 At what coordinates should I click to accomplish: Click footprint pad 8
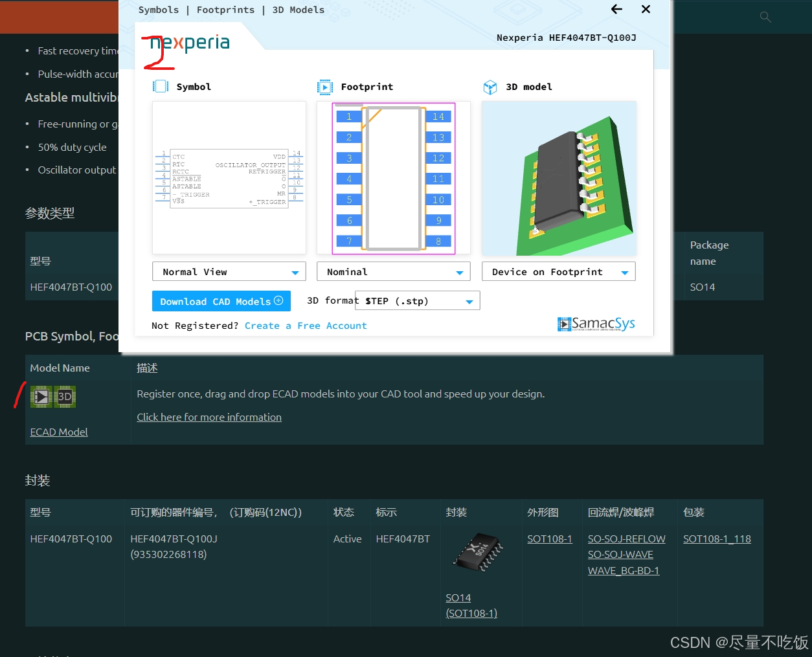(438, 241)
